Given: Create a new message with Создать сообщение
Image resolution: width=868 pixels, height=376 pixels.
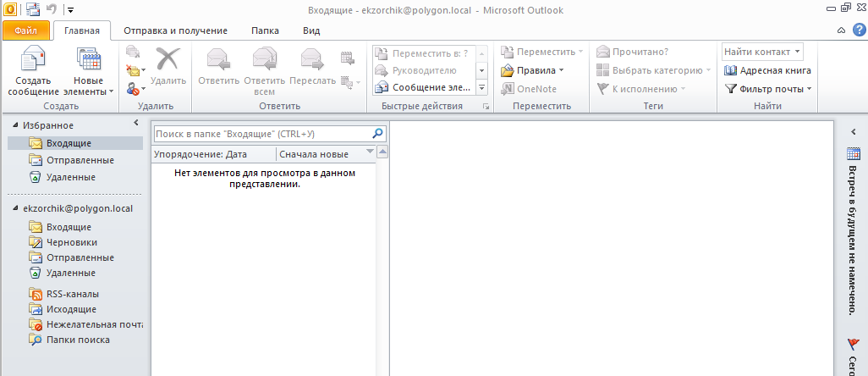Looking at the screenshot, I should [33, 71].
